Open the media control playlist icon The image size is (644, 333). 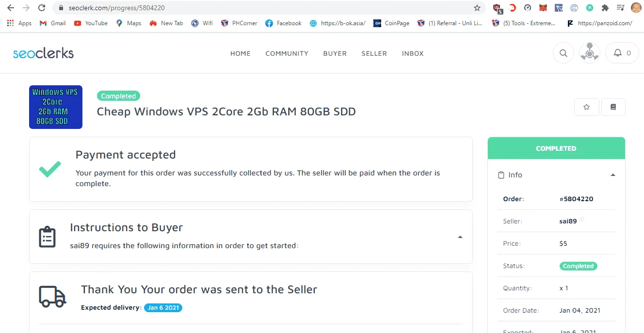[620, 8]
